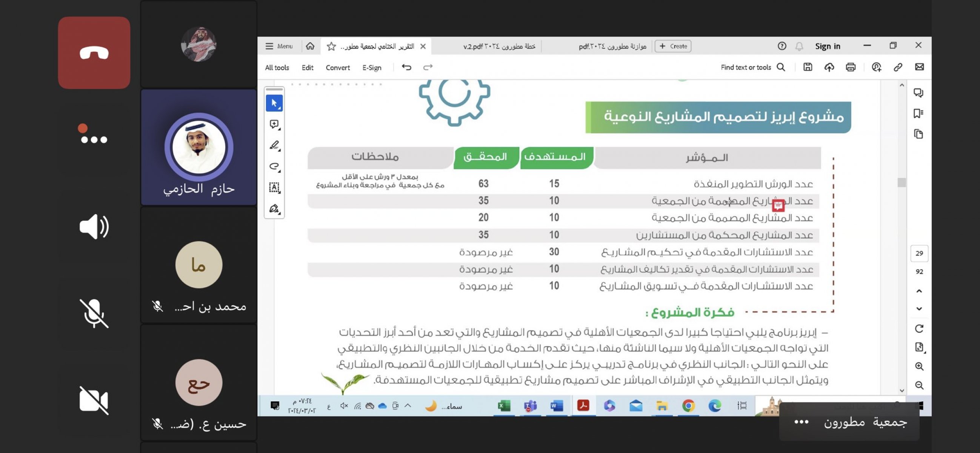
Task: Share the document with others icon
Action: pyautogui.click(x=876, y=67)
